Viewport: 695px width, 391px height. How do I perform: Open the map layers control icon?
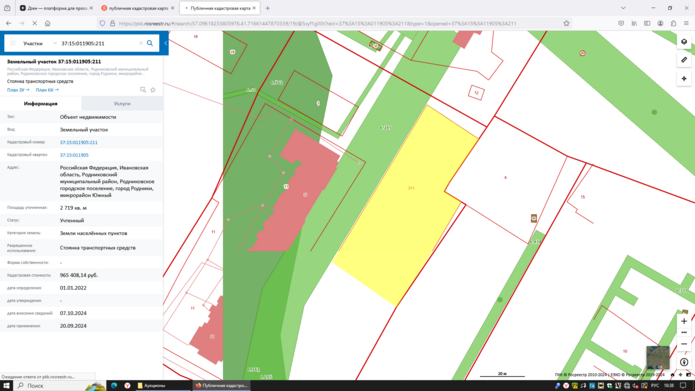[x=684, y=42]
